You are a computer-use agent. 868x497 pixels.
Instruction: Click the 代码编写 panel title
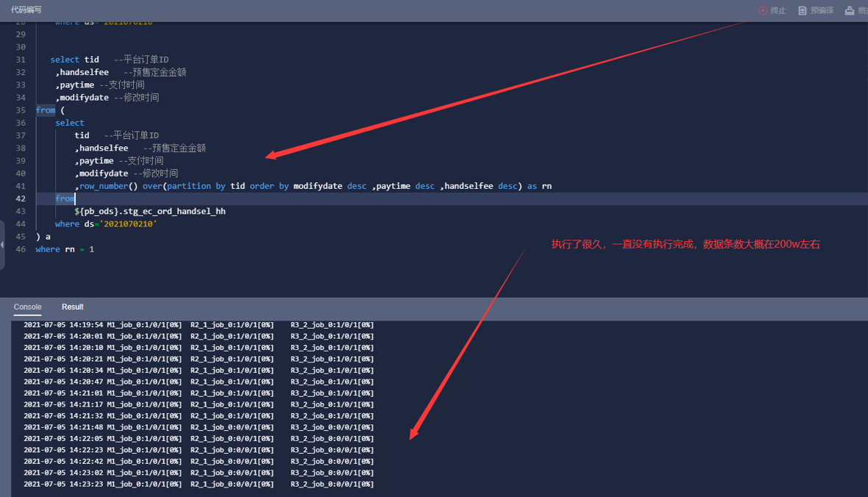click(x=26, y=10)
